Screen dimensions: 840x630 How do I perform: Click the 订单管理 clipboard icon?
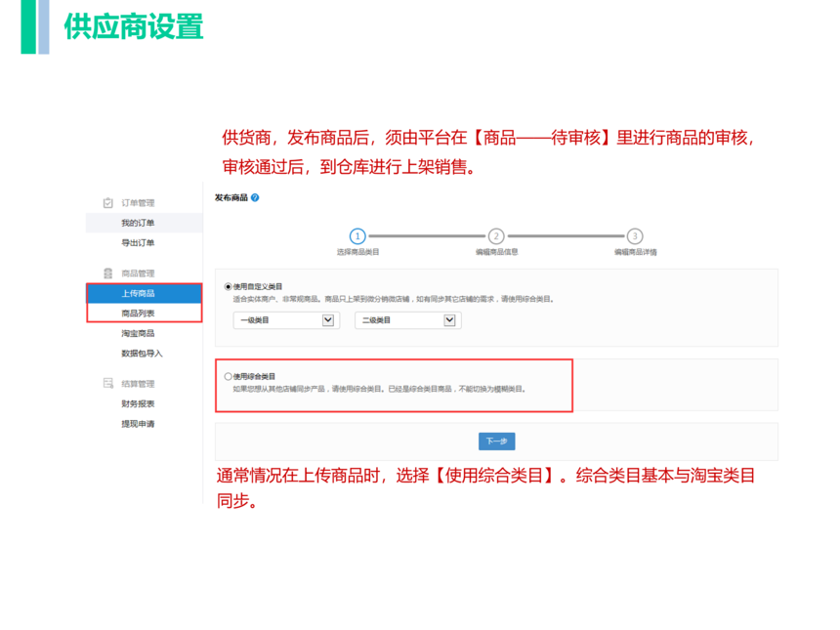point(108,203)
